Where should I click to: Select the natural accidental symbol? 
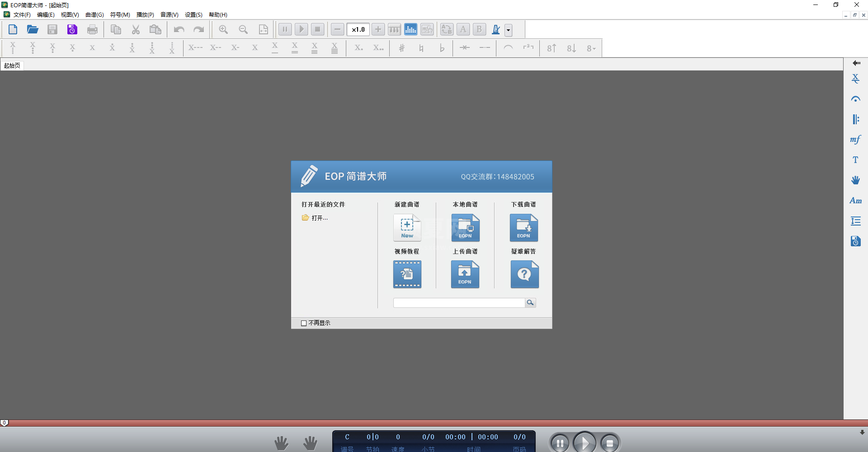(421, 48)
